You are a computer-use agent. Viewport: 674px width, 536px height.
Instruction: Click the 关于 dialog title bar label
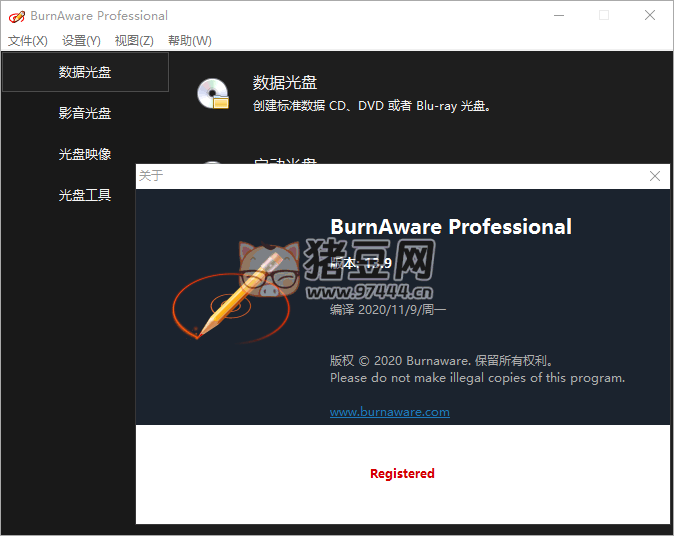point(150,176)
